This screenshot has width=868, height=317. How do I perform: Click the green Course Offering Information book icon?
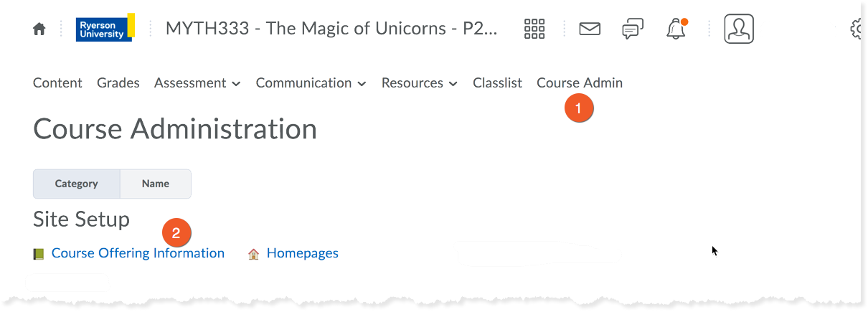(x=39, y=254)
